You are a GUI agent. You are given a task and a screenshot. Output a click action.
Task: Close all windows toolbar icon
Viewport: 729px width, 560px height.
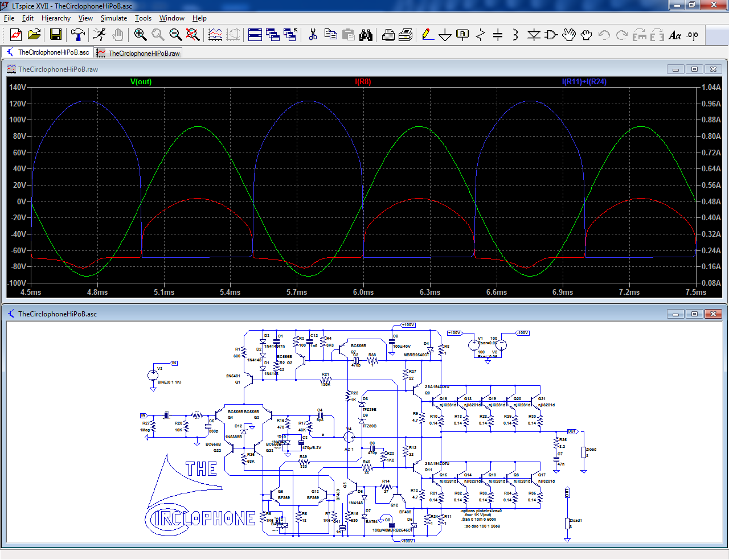click(x=290, y=35)
